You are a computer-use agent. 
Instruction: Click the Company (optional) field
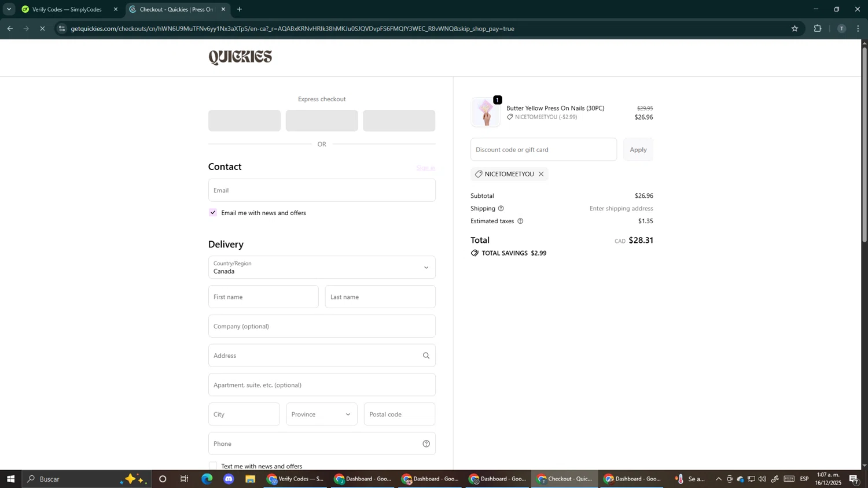tap(322, 326)
